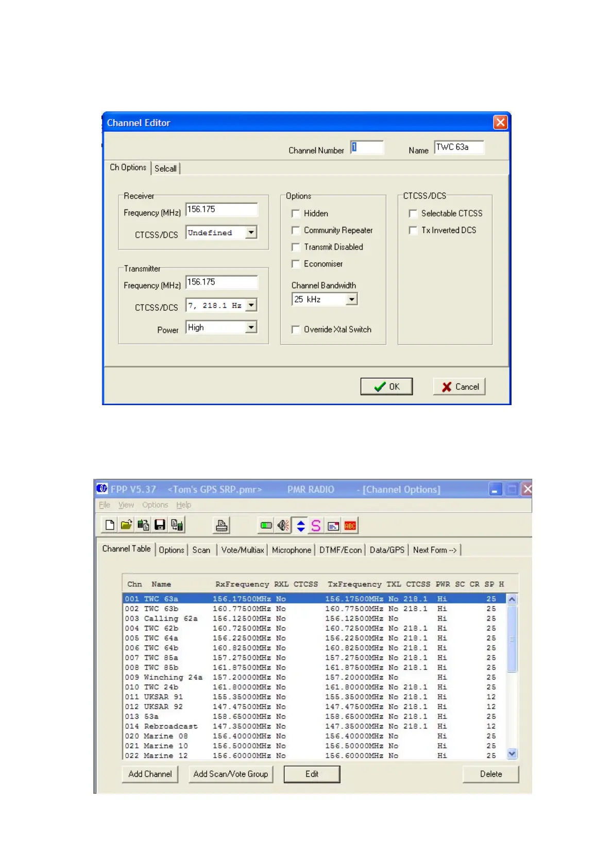Click the Channel Number field

click(367, 147)
